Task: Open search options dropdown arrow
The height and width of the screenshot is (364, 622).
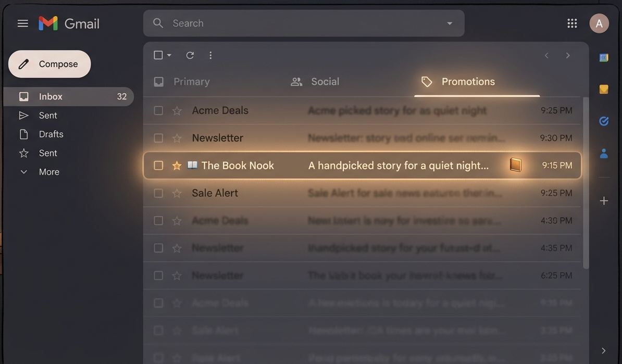Action: (450, 23)
